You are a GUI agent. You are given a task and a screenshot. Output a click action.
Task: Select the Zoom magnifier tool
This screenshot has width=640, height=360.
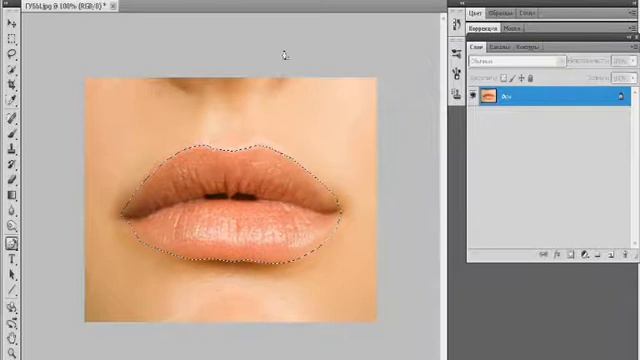(11, 353)
